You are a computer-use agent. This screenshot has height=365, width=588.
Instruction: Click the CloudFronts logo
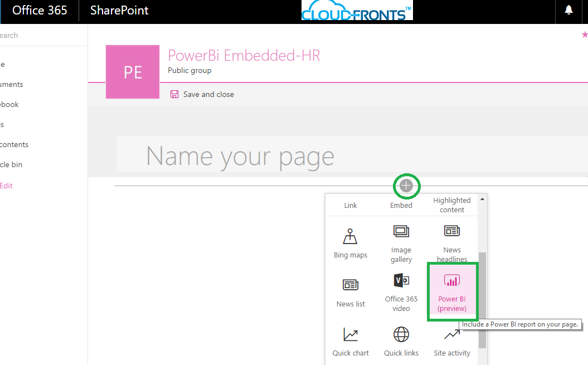tap(357, 10)
